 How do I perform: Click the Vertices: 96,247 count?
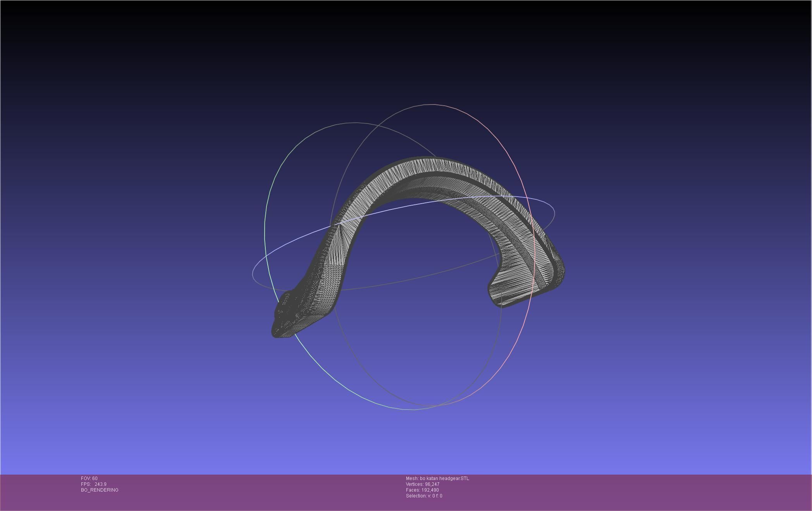(x=423, y=484)
